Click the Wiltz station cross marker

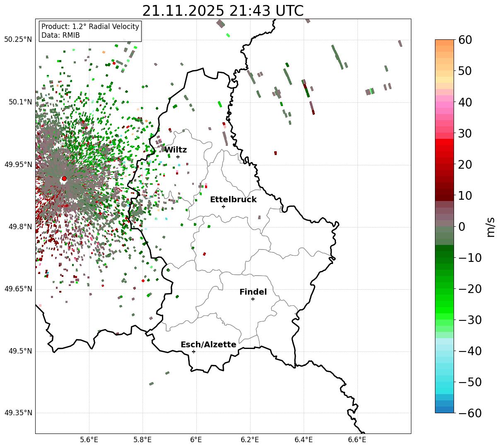click(178, 157)
